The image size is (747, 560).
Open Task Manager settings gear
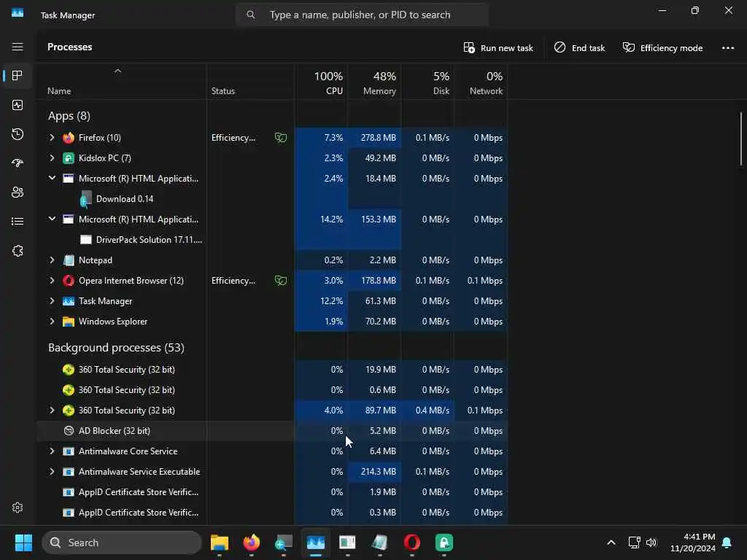point(18,507)
